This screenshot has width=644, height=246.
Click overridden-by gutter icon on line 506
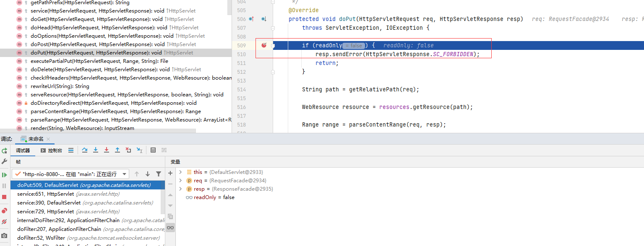click(x=264, y=19)
